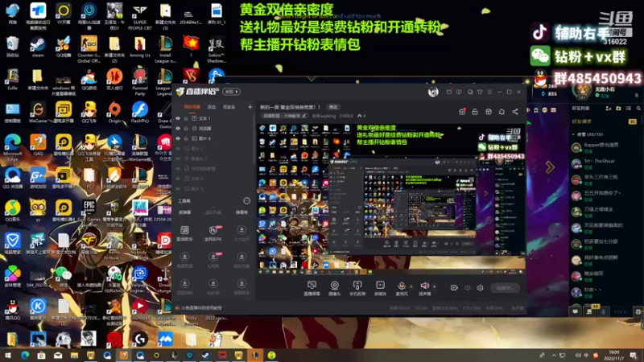Click the start live button in the bottom bar
The height and width of the screenshot is (362, 644).
tap(505, 288)
